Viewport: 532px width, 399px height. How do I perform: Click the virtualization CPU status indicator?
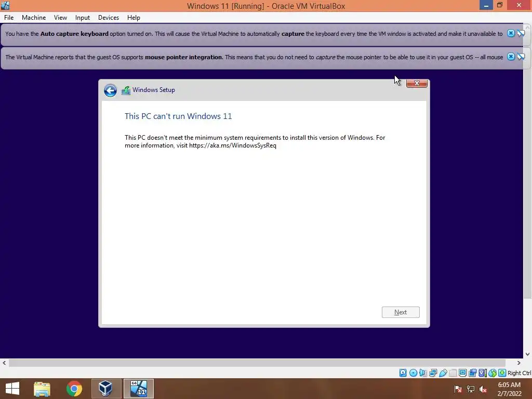click(483, 373)
